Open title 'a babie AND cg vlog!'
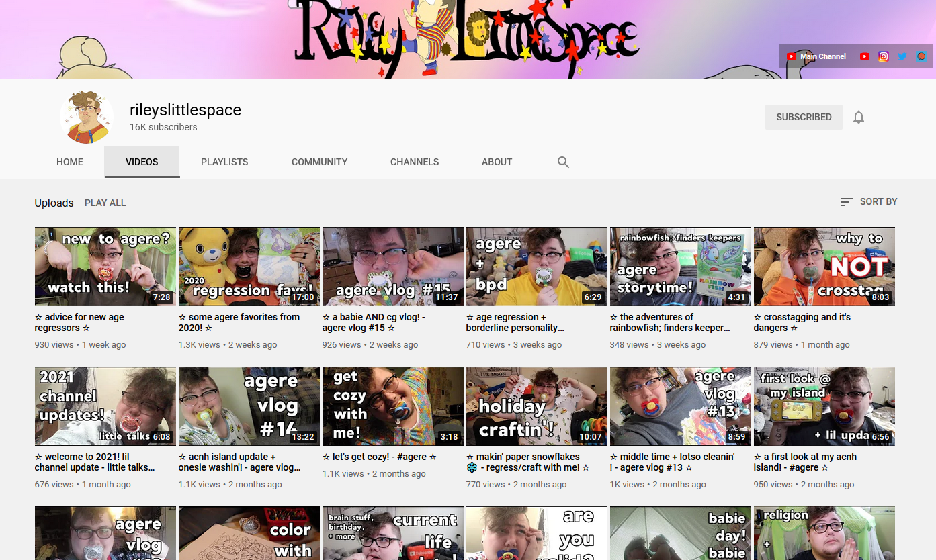This screenshot has height=560, width=936. click(374, 322)
